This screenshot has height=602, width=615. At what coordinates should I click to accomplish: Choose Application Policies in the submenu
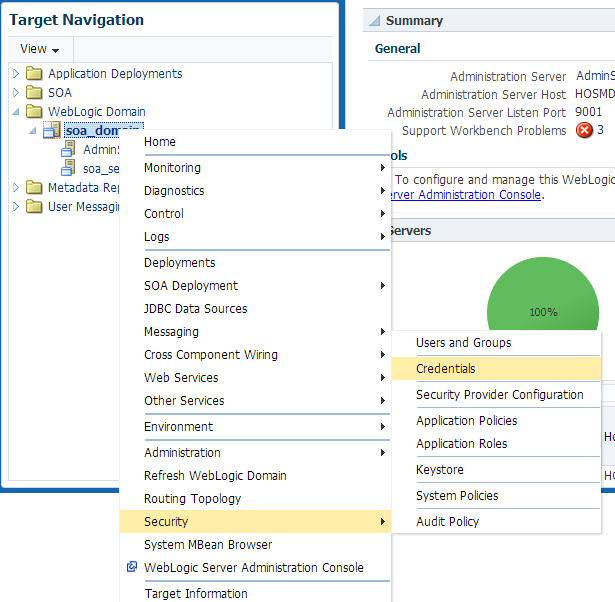(467, 421)
